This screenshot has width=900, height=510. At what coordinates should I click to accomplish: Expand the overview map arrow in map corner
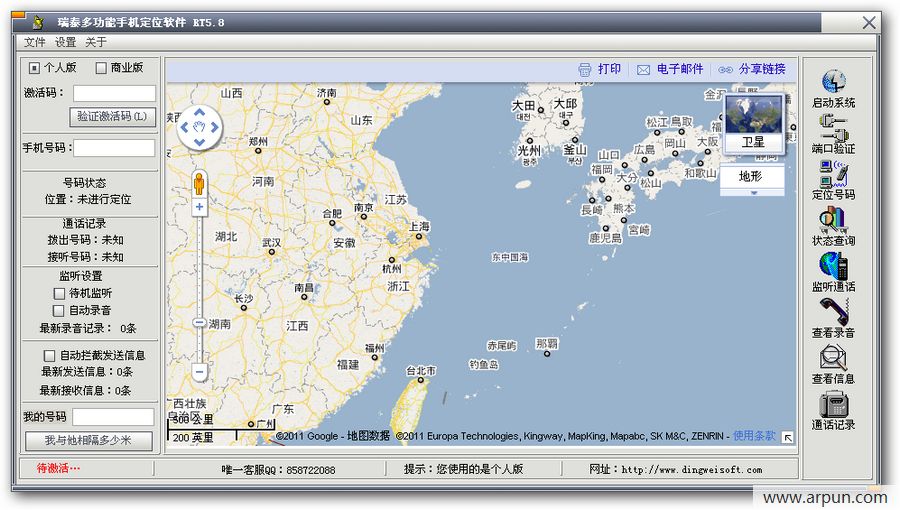[x=787, y=437]
